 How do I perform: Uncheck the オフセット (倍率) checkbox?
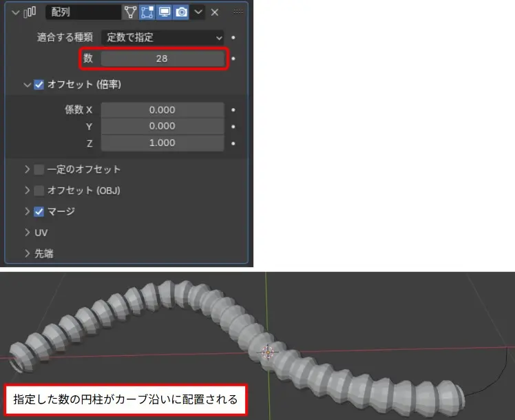pyautogui.click(x=39, y=85)
